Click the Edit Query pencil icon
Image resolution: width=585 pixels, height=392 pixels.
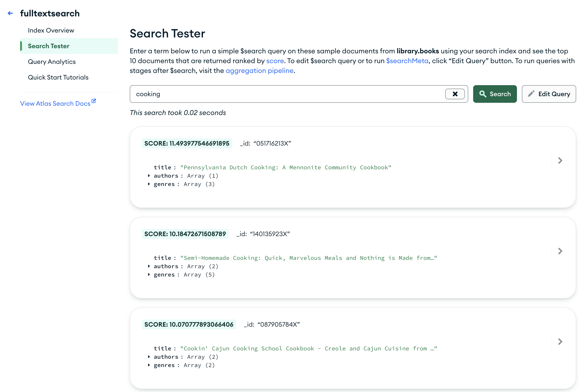click(532, 94)
